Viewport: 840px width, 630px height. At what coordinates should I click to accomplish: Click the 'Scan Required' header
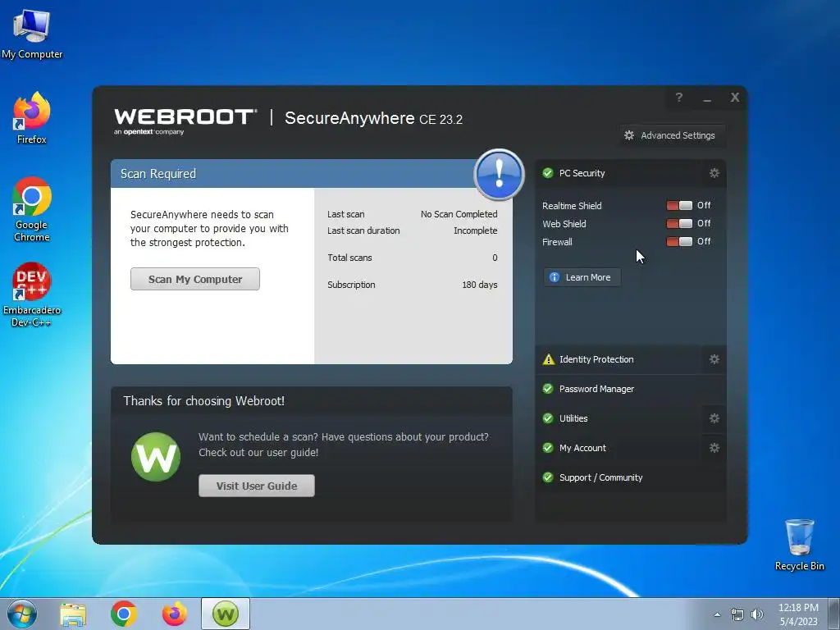(158, 174)
